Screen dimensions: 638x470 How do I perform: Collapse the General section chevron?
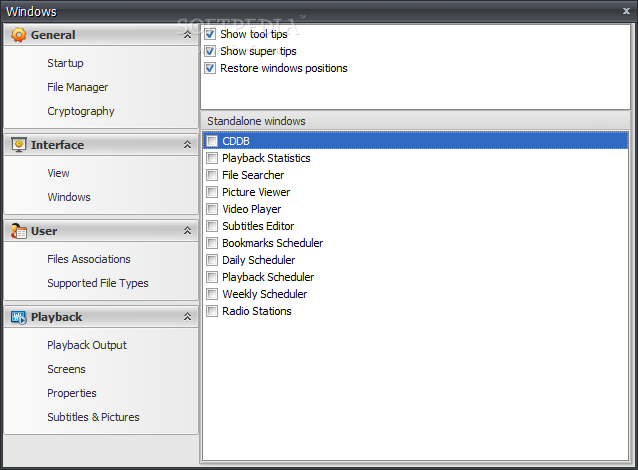click(x=187, y=35)
